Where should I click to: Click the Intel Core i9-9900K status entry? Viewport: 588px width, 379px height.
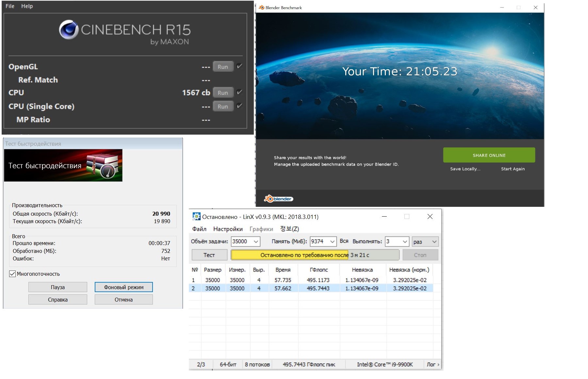pos(385,364)
